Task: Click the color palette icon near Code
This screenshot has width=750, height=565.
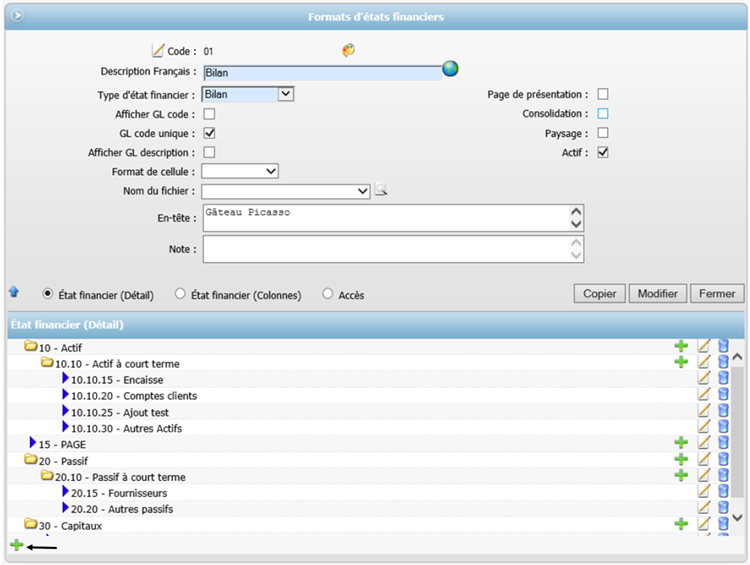Action: point(348,50)
